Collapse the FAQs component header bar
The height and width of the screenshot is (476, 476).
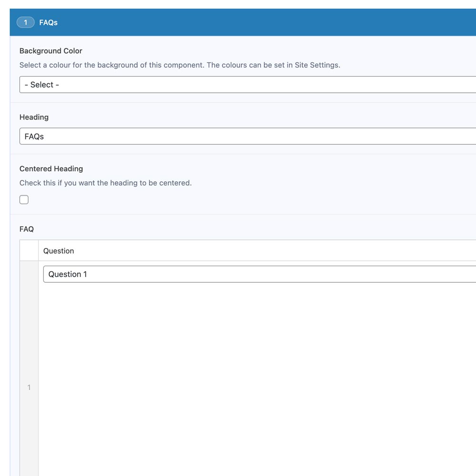(x=238, y=22)
